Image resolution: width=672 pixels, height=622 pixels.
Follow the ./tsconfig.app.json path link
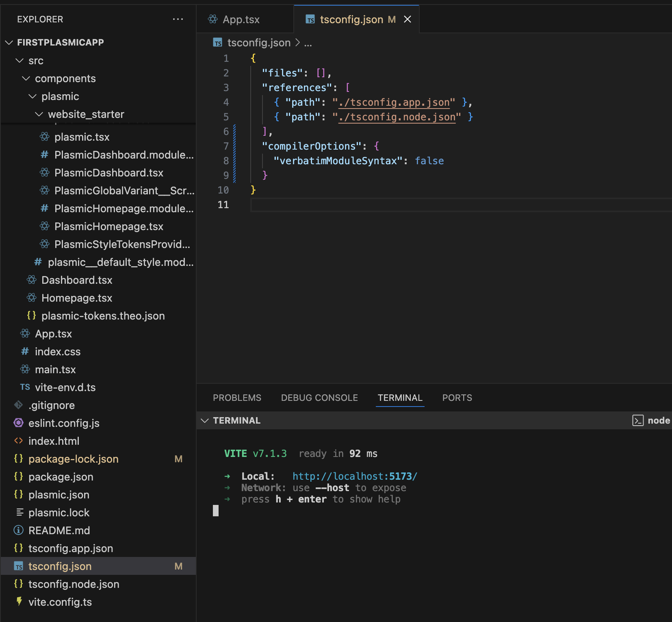(394, 102)
